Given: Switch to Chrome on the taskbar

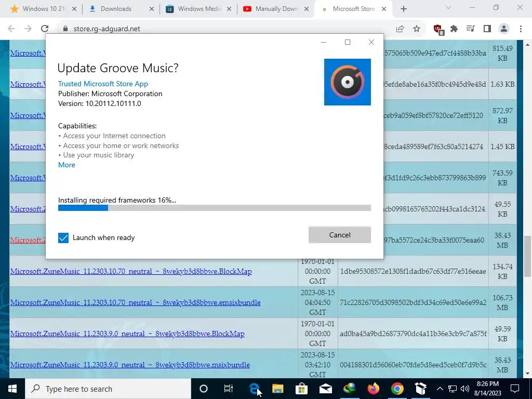Looking at the screenshot, I should tap(397, 389).
